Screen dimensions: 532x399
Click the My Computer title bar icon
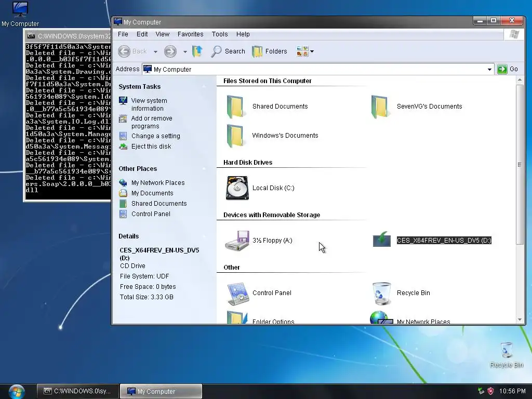(x=118, y=22)
